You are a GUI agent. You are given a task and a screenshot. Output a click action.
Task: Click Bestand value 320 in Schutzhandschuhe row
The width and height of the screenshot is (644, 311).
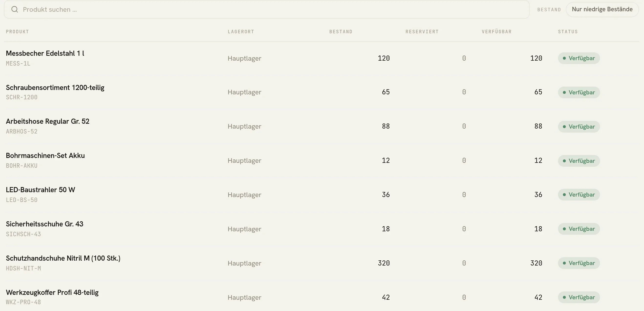[384, 263]
